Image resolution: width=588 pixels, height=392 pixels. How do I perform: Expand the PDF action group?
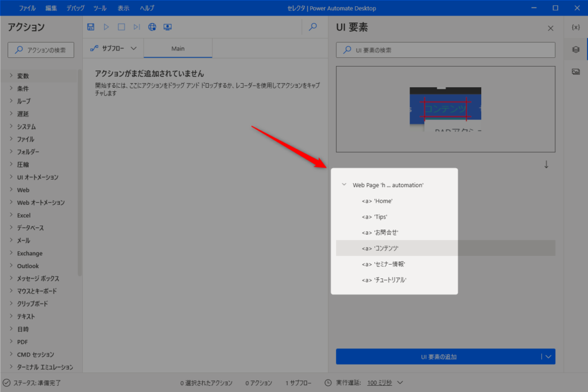(x=11, y=342)
